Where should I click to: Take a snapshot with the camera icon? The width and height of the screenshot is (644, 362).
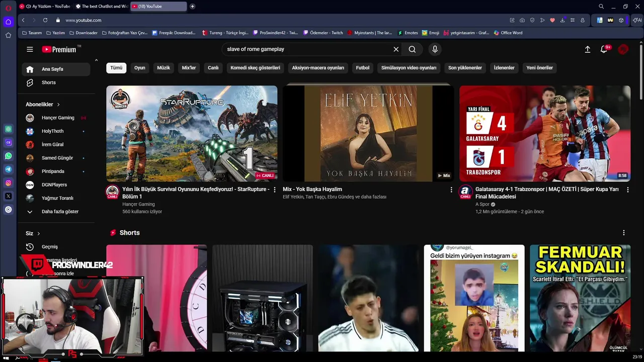(522, 20)
